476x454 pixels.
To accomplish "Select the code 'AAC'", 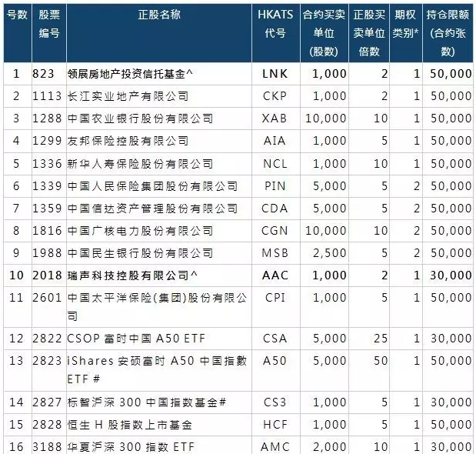I will pyautogui.click(x=275, y=275).
